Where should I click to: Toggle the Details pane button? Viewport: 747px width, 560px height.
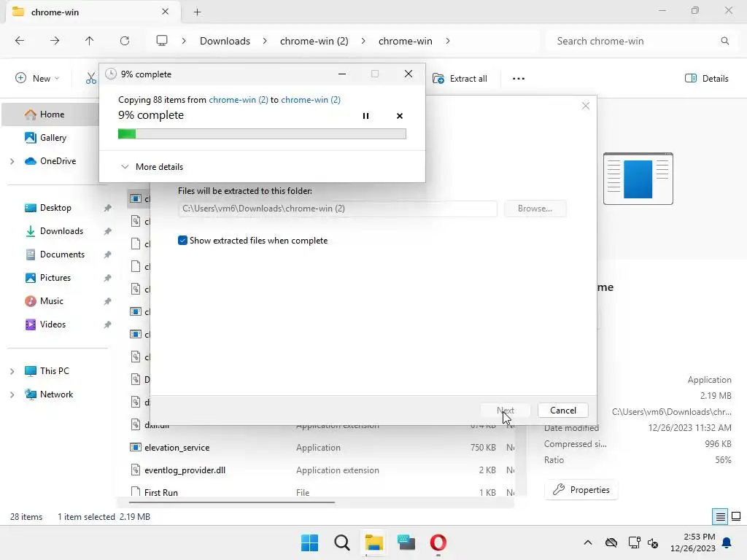pyautogui.click(x=706, y=79)
